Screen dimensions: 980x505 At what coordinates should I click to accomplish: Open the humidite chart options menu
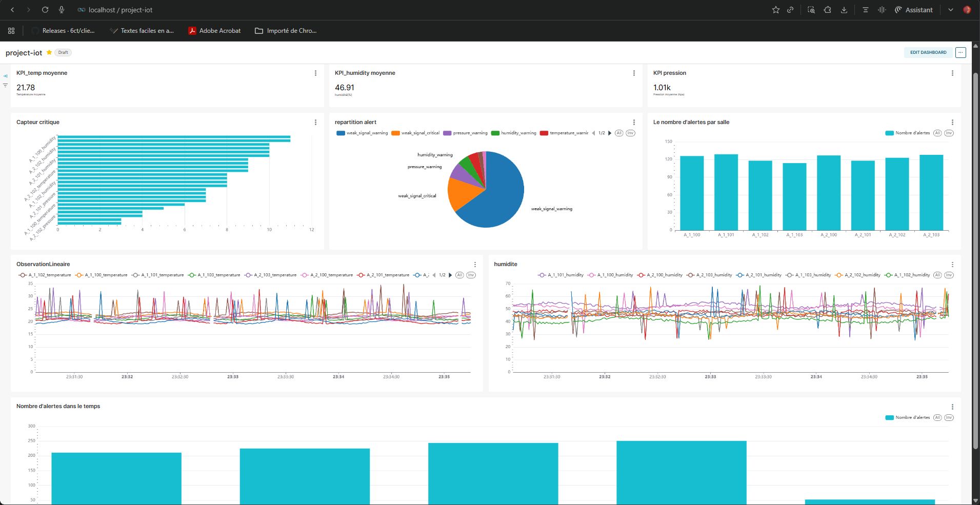pos(952,265)
